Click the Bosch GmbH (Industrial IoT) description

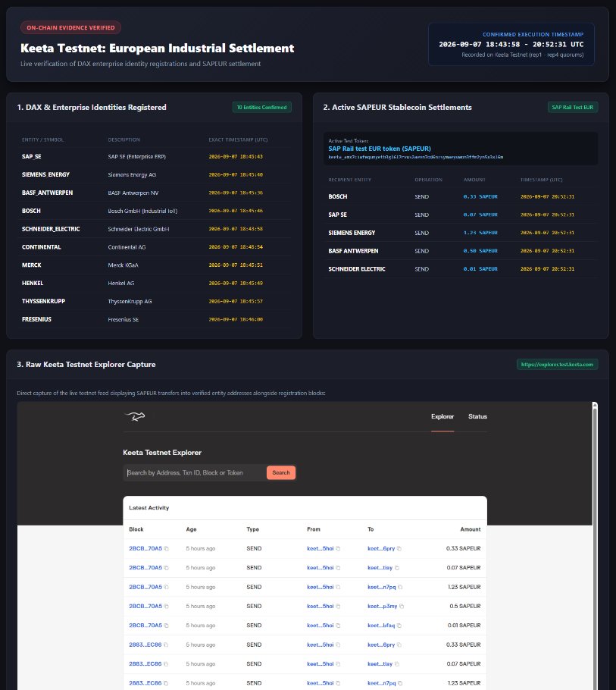(x=142, y=211)
